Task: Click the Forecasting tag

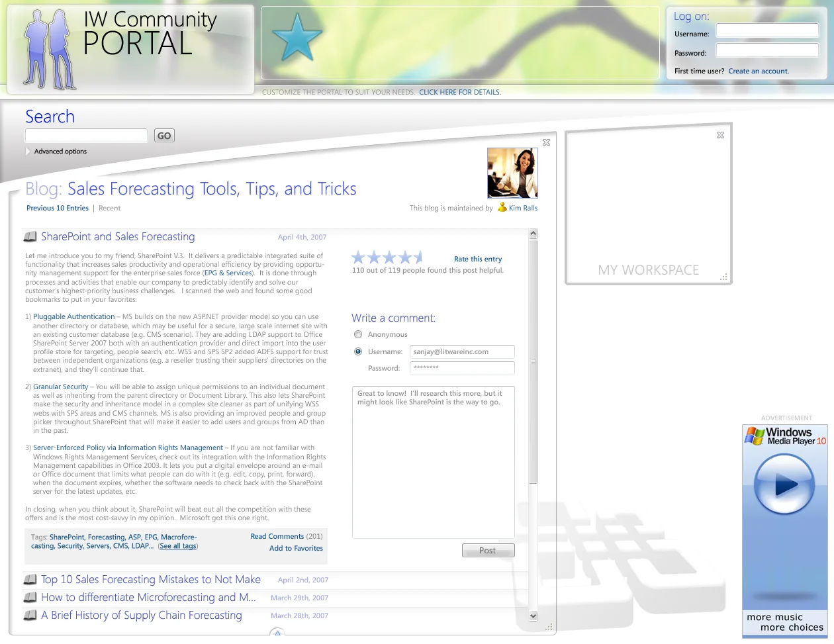Action: pos(106,537)
